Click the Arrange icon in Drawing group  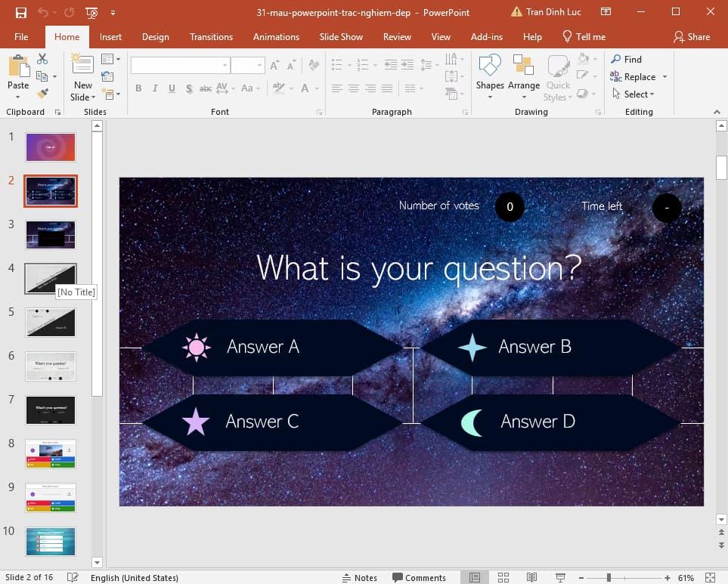pyautogui.click(x=524, y=72)
